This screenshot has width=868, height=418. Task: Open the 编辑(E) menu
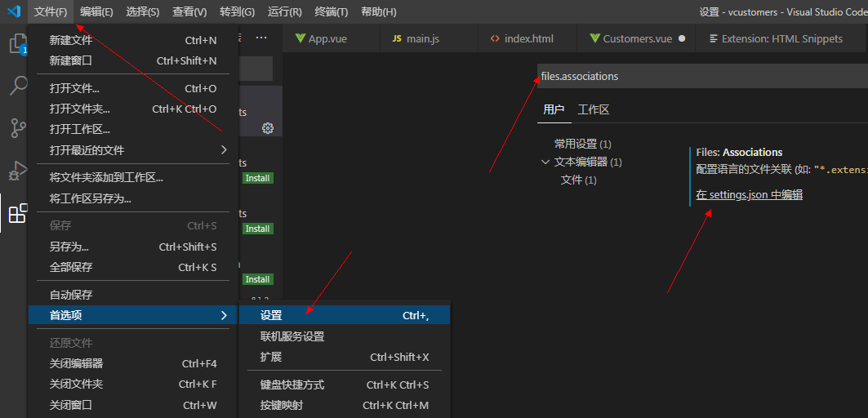(96, 11)
